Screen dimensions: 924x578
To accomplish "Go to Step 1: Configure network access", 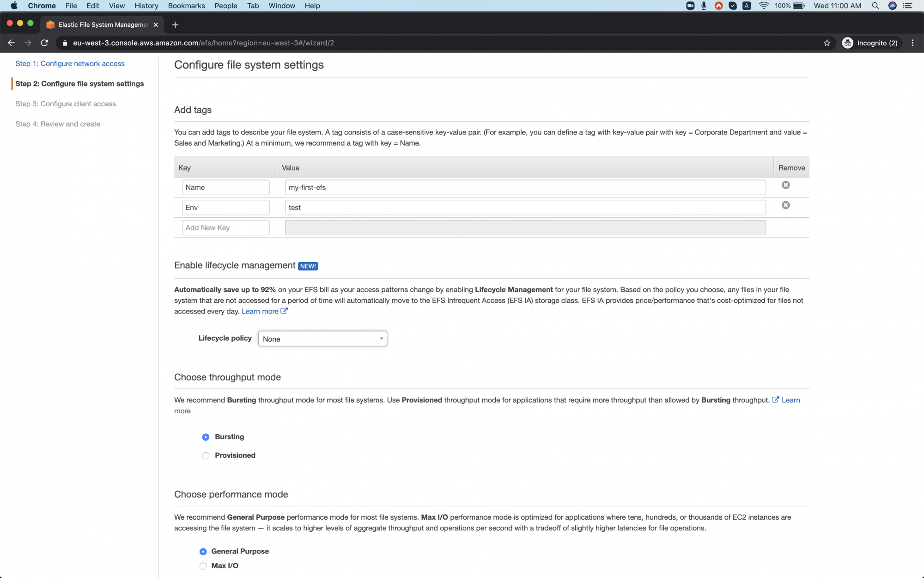I will [70, 63].
